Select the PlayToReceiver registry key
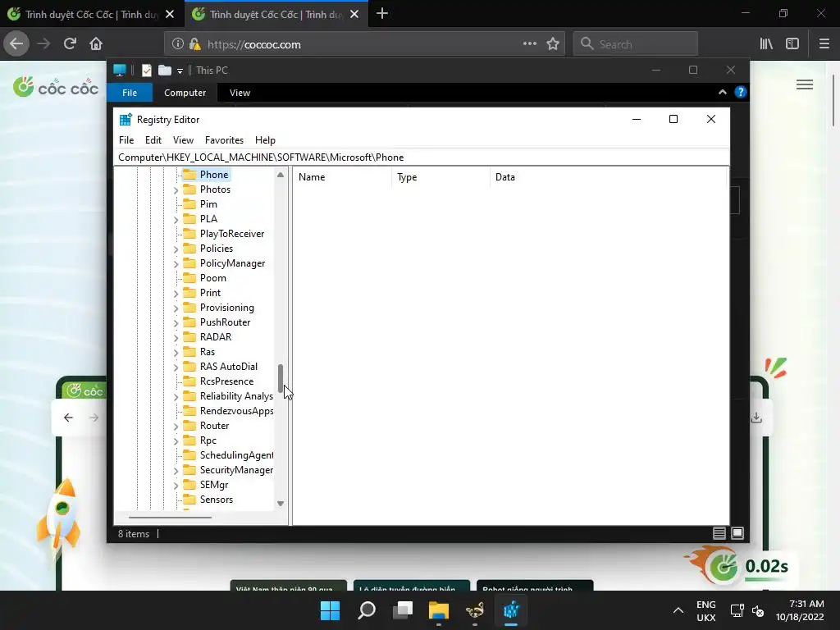The width and height of the screenshot is (840, 630). (x=232, y=234)
